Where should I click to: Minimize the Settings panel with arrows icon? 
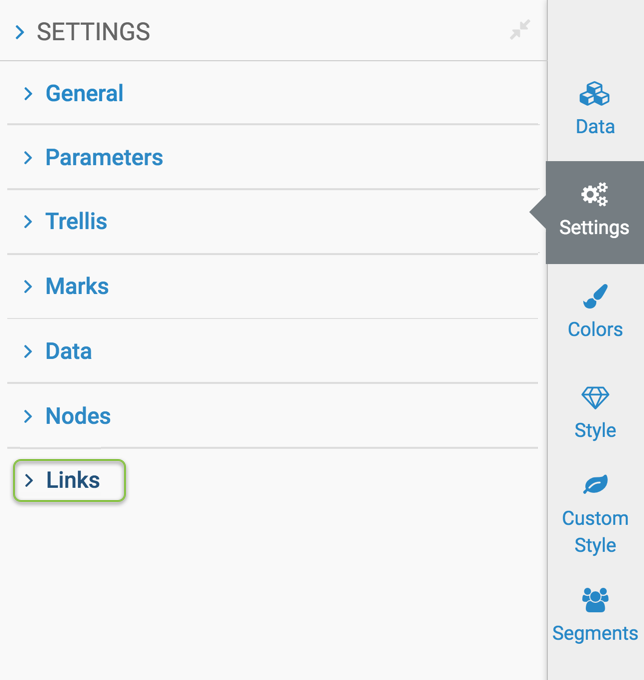point(520,31)
